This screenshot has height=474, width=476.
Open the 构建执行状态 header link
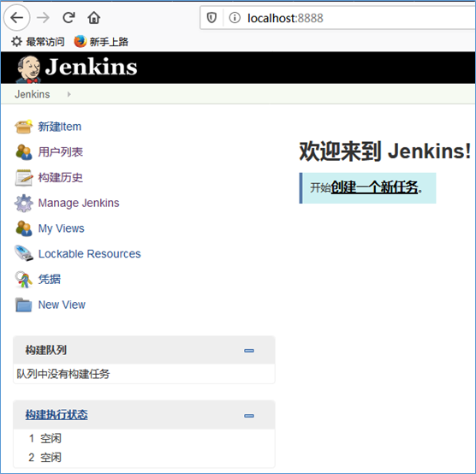(x=57, y=414)
